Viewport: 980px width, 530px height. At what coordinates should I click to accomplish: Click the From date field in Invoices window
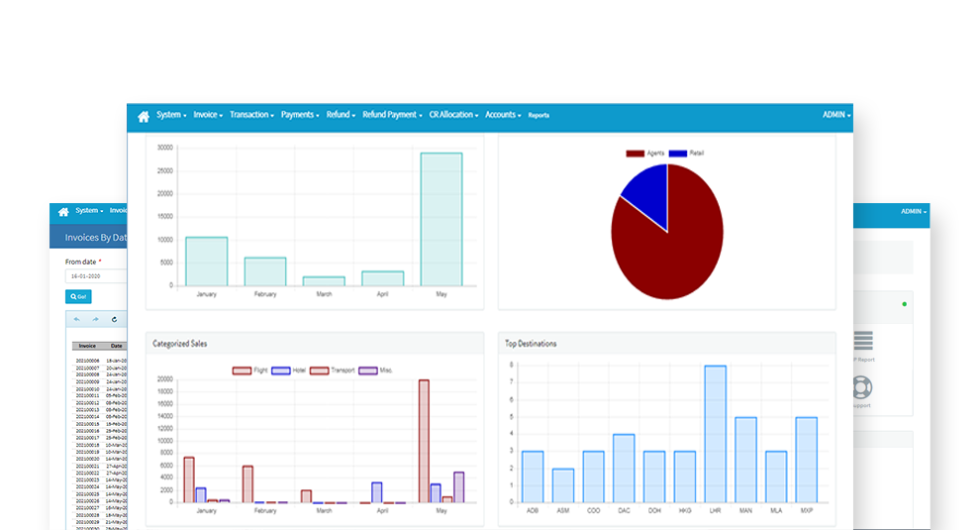pyautogui.click(x=96, y=276)
